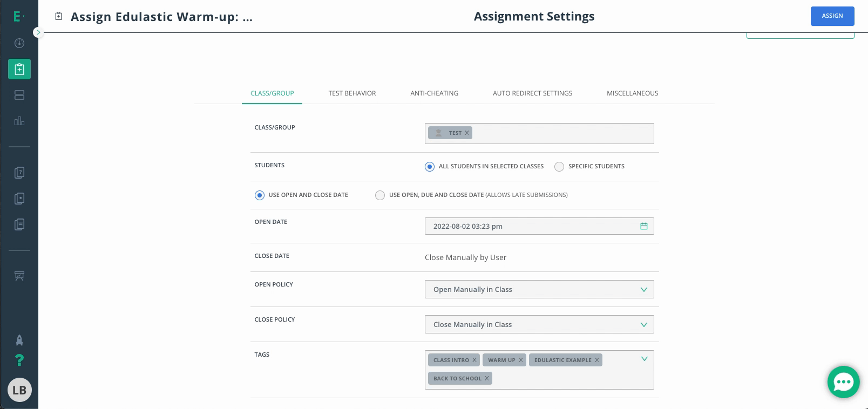Open the Test Library sidebar icon
This screenshot has width=868, height=409.
point(19,199)
